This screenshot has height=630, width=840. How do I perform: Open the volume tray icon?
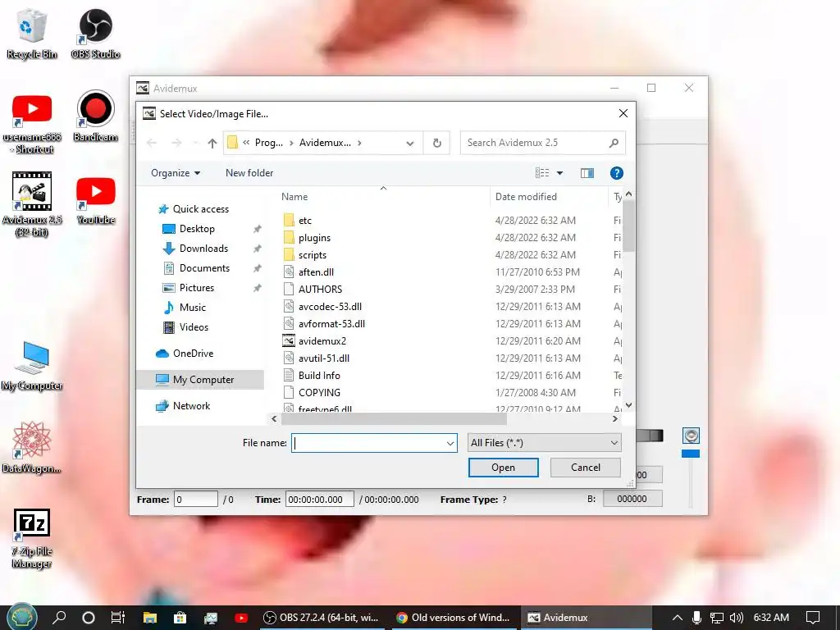click(736, 617)
